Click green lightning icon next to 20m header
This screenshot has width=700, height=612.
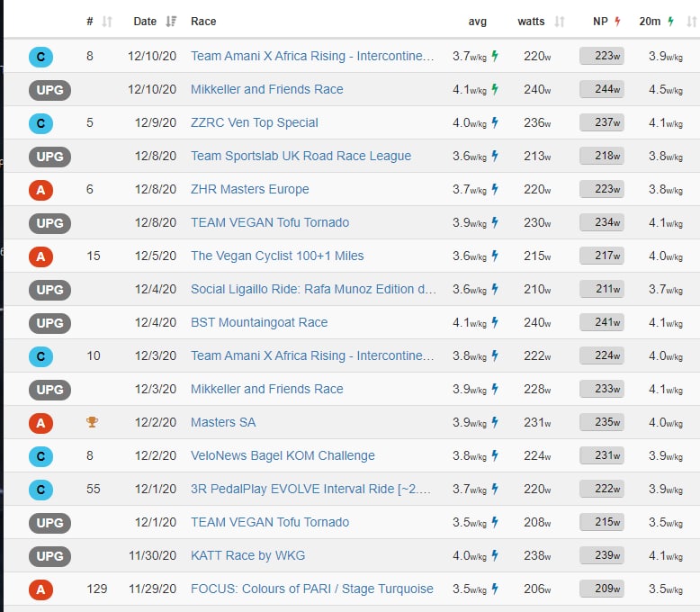[x=670, y=22]
